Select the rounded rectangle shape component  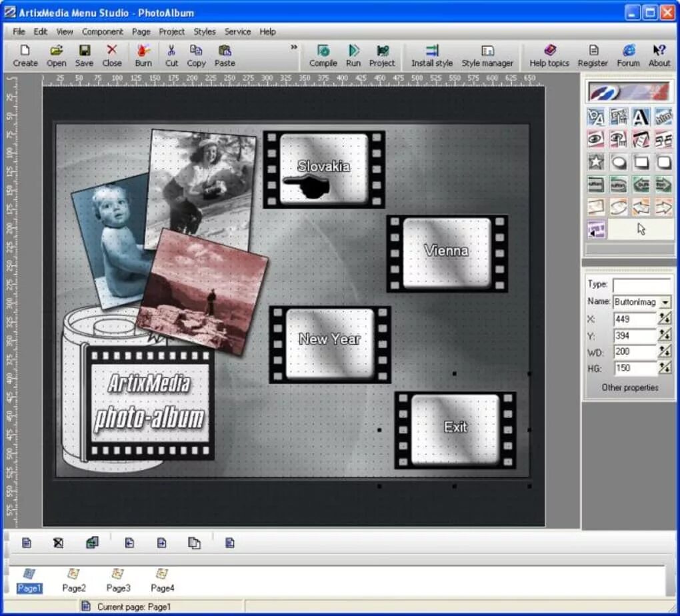click(663, 162)
